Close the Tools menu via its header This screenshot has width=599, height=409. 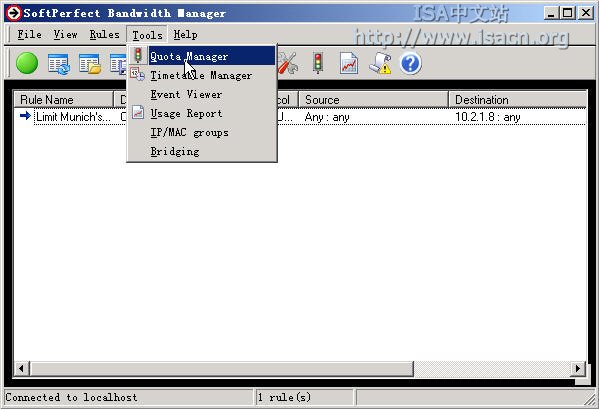(x=147, y=35)
